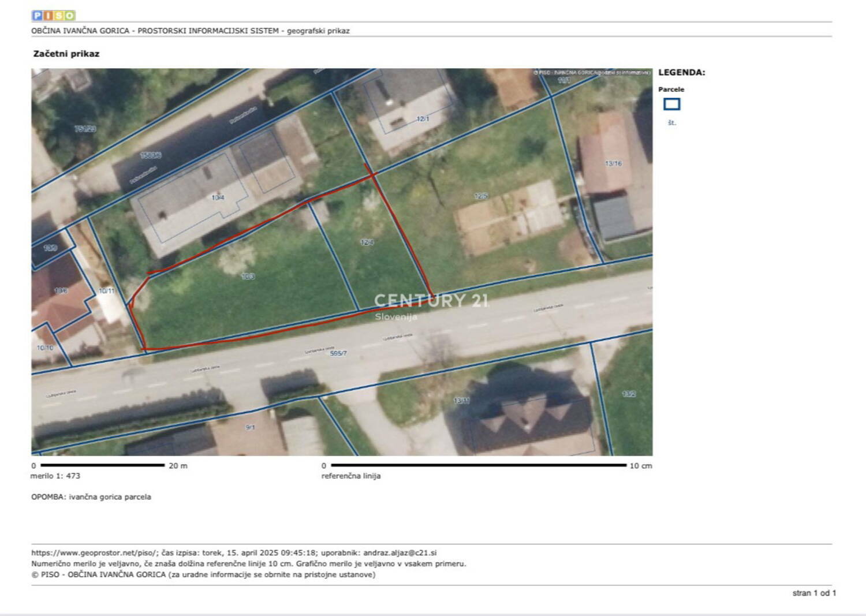Click parcel label 13/2 on the map
This screenshot has height=616, width=866.
click(629, 394)
